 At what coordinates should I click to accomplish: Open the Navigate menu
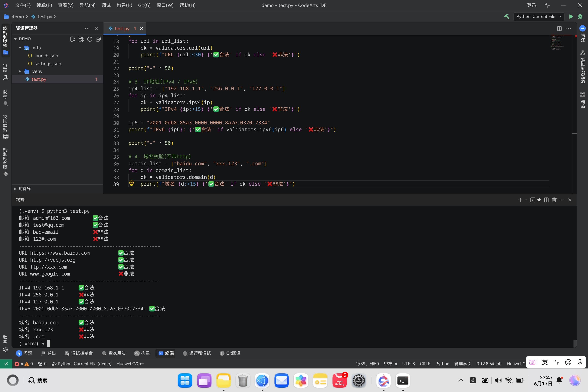point(87,5)
